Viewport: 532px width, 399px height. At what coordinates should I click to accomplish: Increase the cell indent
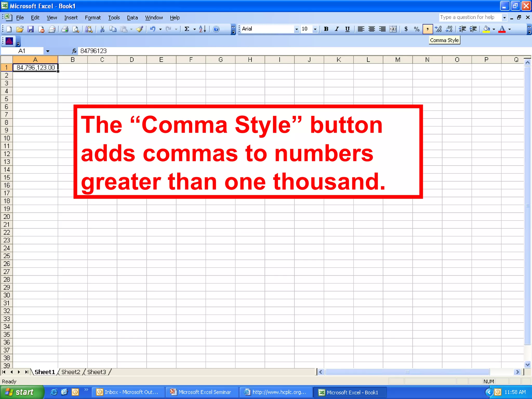[x=473, y=29]
